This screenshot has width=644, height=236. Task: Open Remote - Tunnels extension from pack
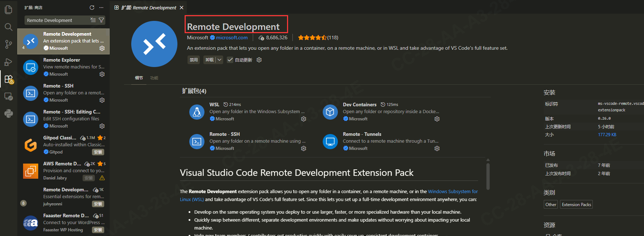[362, 134]
